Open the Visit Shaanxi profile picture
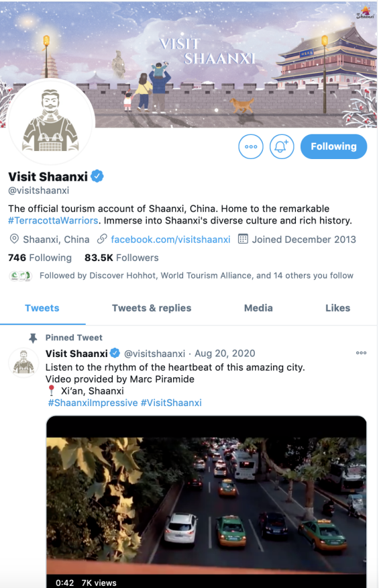This screenshot has width=379, height=588. [50, 122]
